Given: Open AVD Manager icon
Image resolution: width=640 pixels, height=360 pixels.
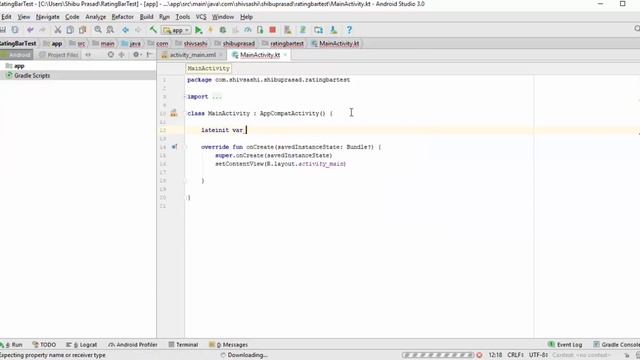Looking at the screenshot, I should 288,30.
